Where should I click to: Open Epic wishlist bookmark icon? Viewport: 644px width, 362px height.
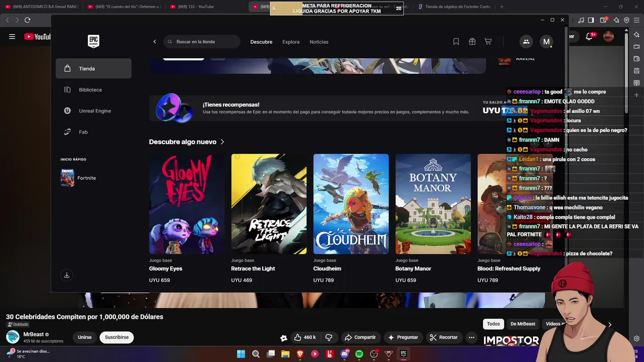tap(456, 42)
